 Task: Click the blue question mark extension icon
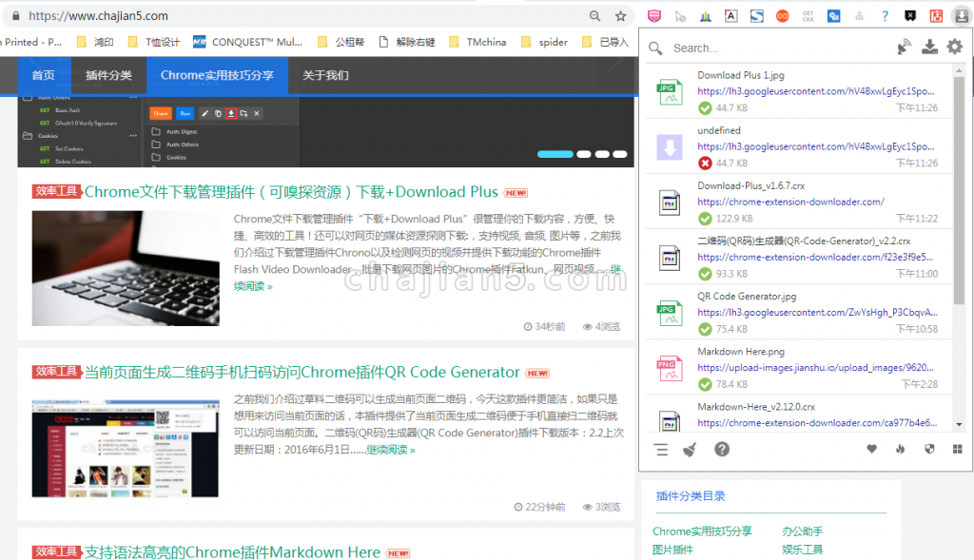click(886, 16)
